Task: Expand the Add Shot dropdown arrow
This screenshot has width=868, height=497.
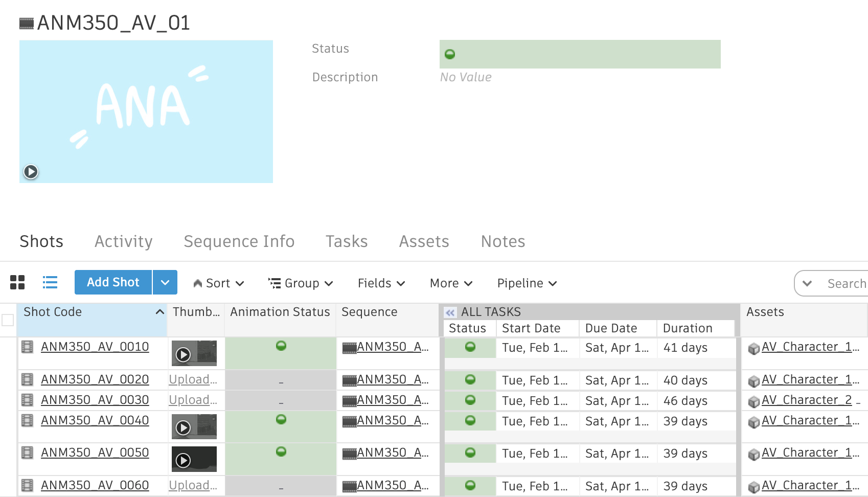Action: pyautogui.click(x=165, y=282)
